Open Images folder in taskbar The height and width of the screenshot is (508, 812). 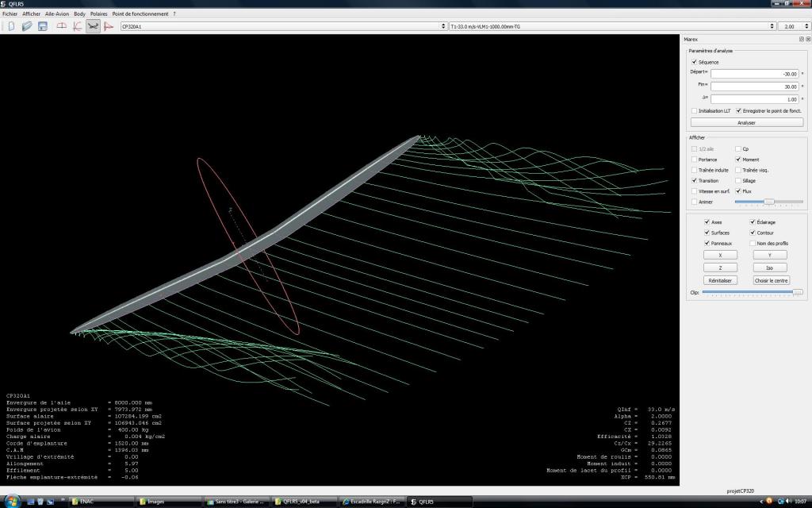point(169,502)
